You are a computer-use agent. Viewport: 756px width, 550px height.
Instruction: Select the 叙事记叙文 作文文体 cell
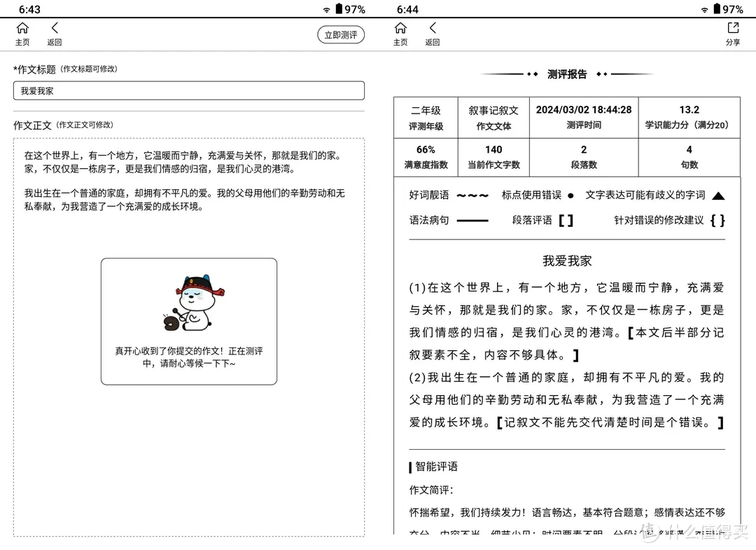tap(493, 118)
